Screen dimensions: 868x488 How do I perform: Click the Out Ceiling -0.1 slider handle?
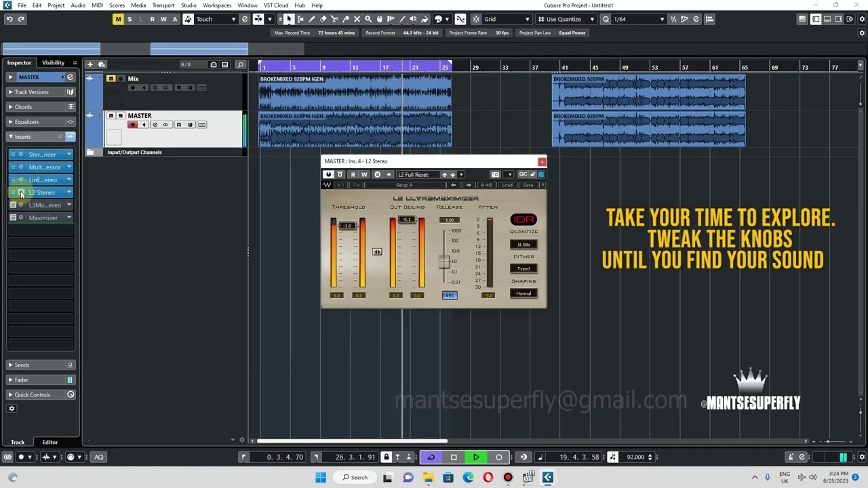coord(406,220)
